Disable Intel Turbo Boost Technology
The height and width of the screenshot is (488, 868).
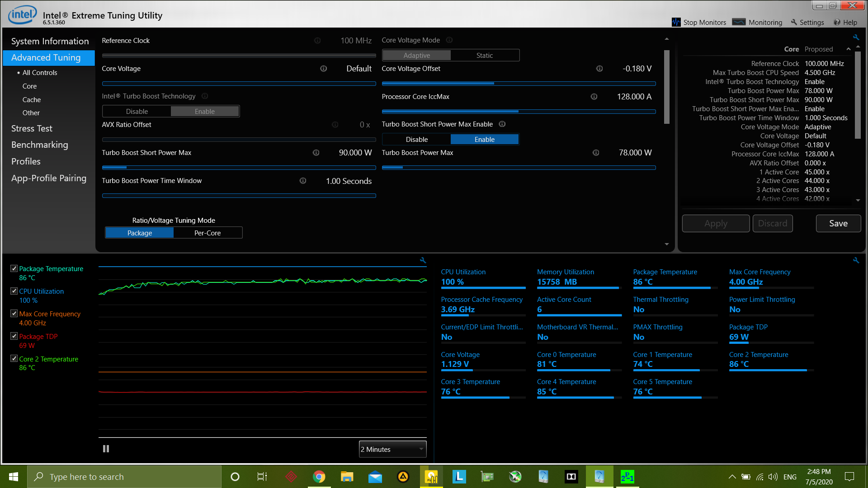coord(137,111)
